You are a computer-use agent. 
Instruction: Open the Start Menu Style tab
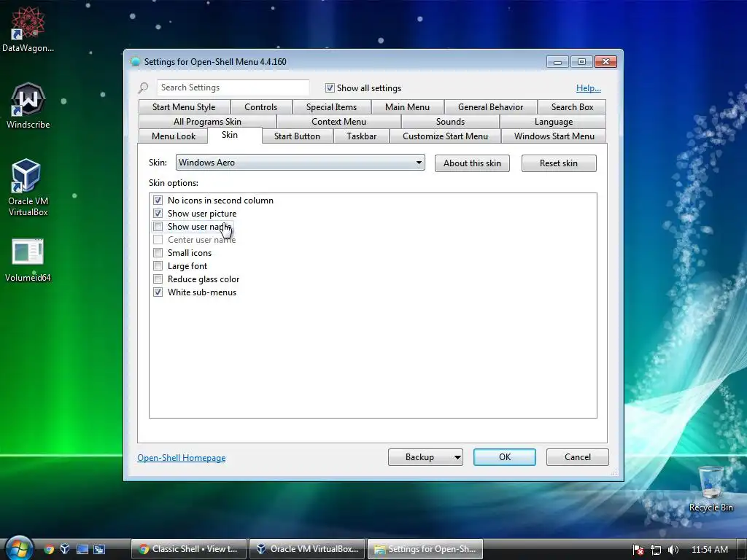tap(184, 106)
